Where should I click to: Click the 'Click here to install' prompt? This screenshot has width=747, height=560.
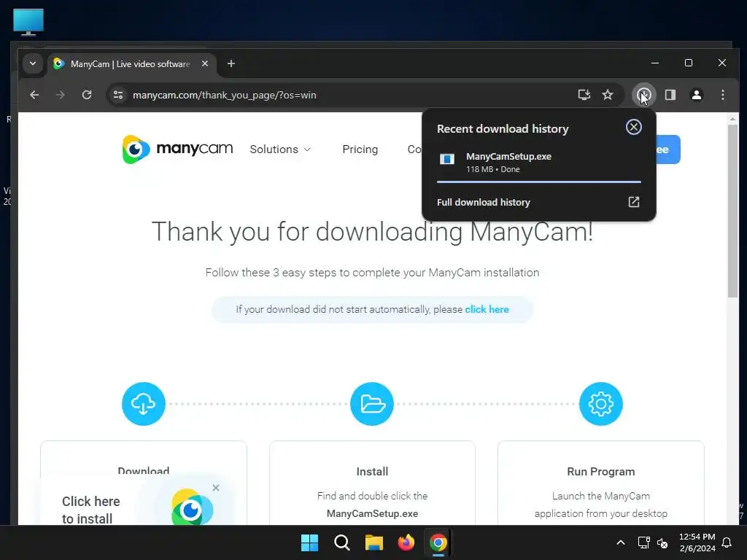(x=91, y=510)
